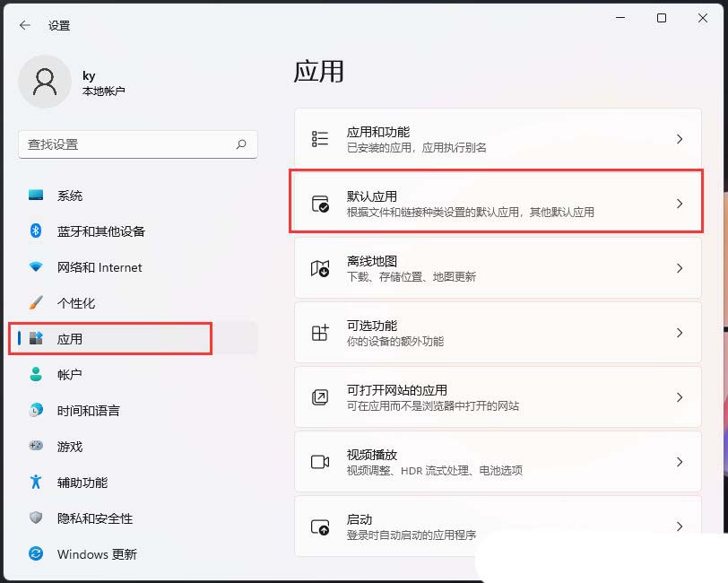Click the Bluetooth icon in sidebar
The width and height of the screenshot is (728, 583).
pos(36,231)
